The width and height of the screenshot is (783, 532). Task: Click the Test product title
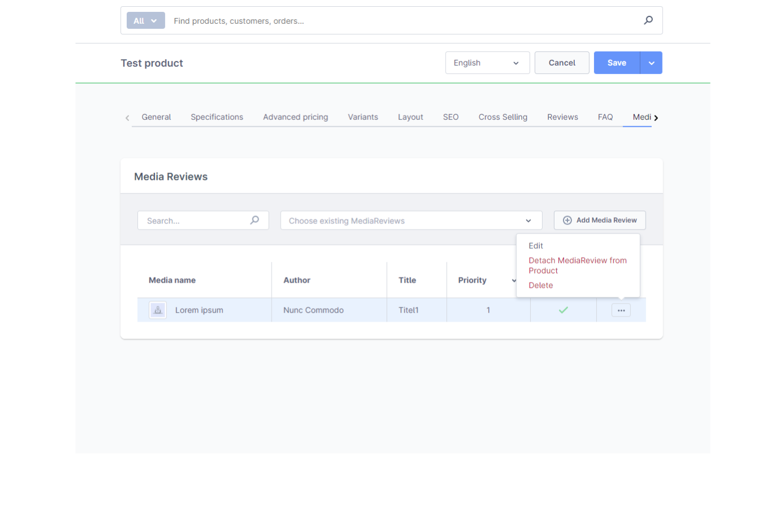click(152, 63)
